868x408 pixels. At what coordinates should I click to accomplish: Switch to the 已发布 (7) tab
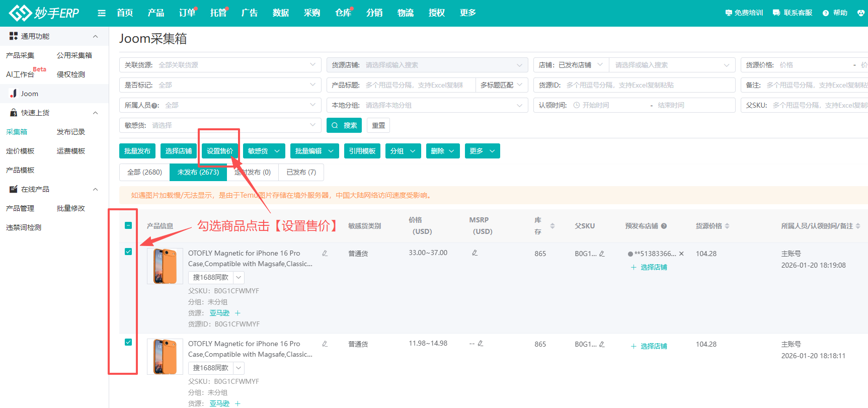[301, 172]
